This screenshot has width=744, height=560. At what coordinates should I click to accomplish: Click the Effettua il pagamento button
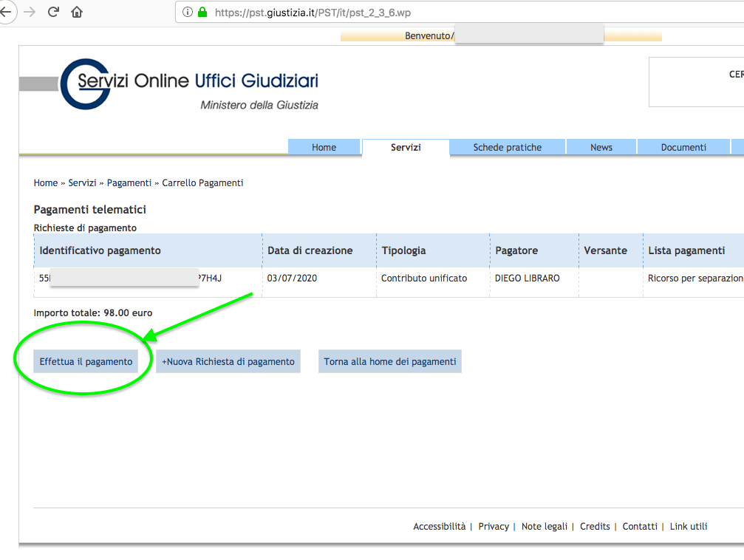86,361
